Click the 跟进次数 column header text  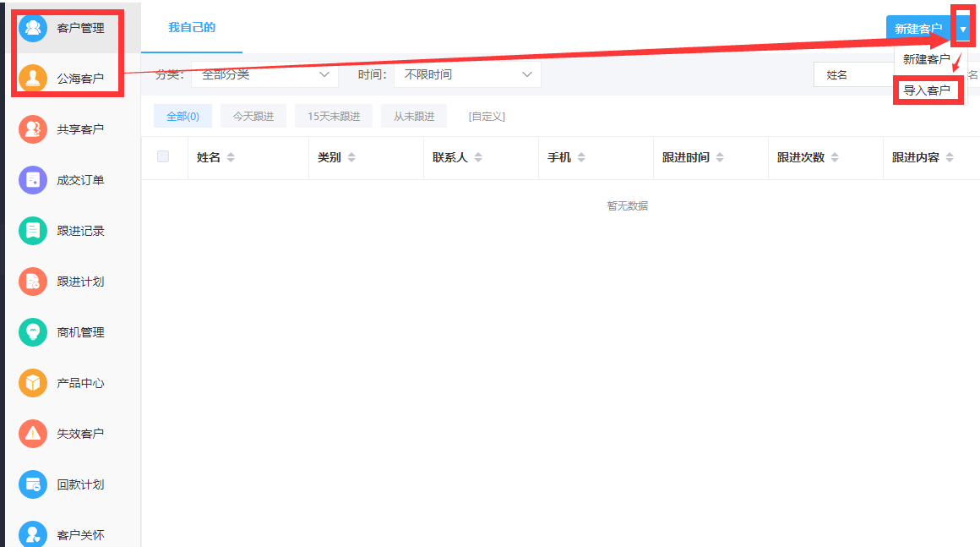(x=801, y=157)
